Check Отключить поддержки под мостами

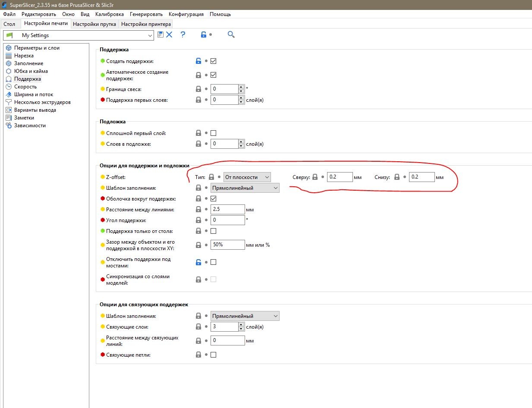213,262
